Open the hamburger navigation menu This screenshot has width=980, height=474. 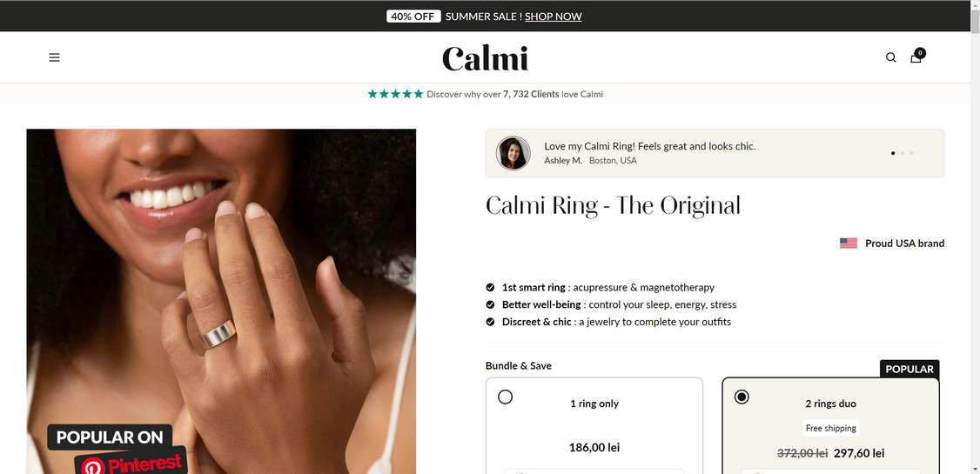[54, 57]
